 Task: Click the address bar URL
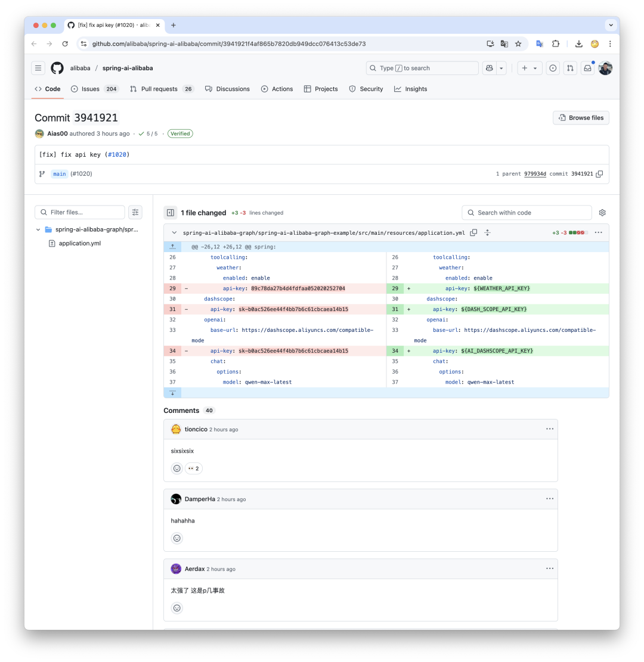click(x=229, y=43)
